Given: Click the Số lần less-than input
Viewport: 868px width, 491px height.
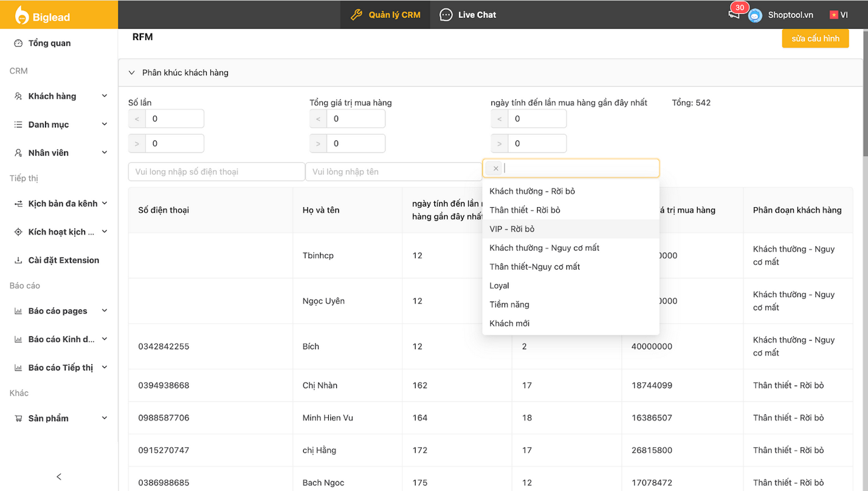Looking at the screenshot, I should [x=174, y=118].
